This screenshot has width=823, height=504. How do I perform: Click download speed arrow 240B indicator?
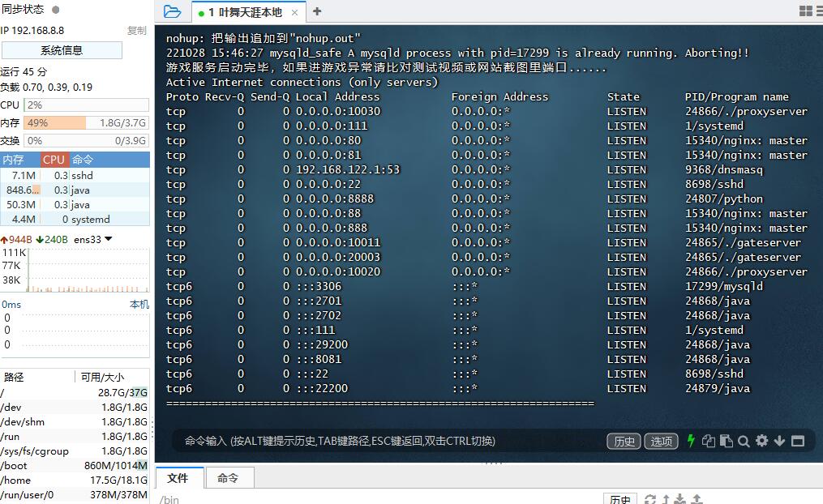point(52,240)
